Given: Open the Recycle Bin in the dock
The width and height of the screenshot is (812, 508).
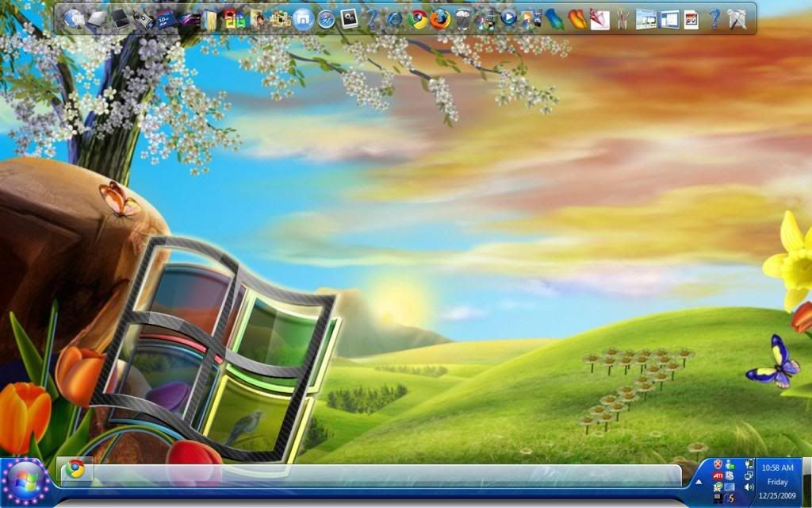Looking at the screenshot, I should coord(463,19).
